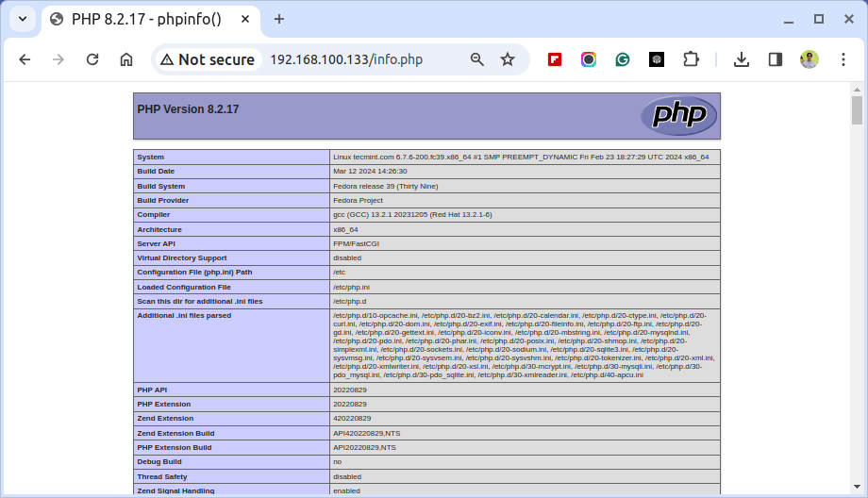The width and height of the screenshot is (868, 498).
Task: Go back to the previous page
Action: click(x=25, y=59)
